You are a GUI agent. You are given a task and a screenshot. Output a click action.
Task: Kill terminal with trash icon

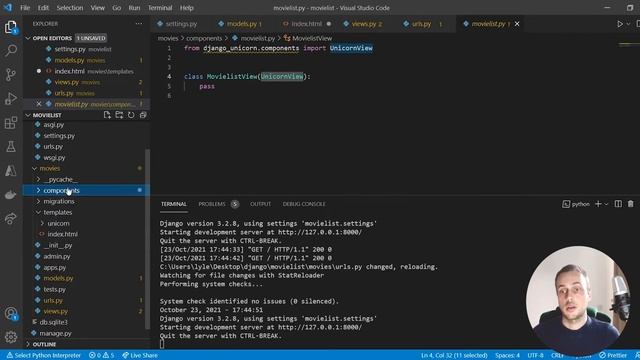tap(631, 204)
